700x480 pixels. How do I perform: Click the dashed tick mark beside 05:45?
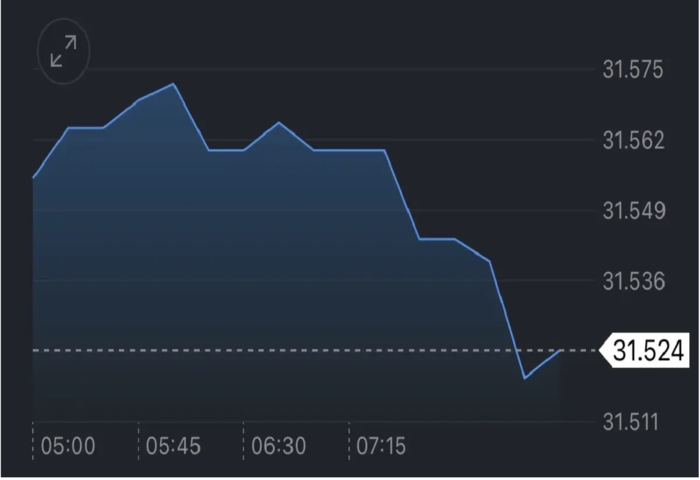(x=139, y=438)
